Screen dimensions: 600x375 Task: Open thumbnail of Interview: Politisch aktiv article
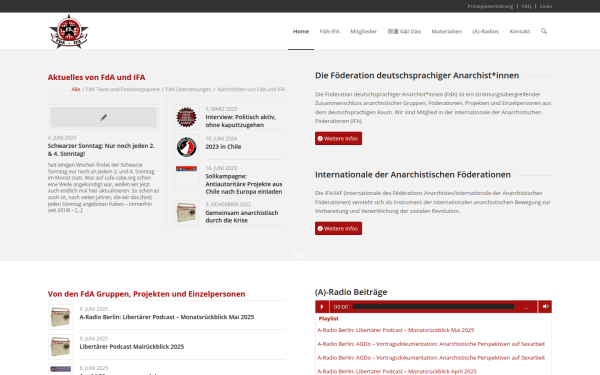[186, 117]
